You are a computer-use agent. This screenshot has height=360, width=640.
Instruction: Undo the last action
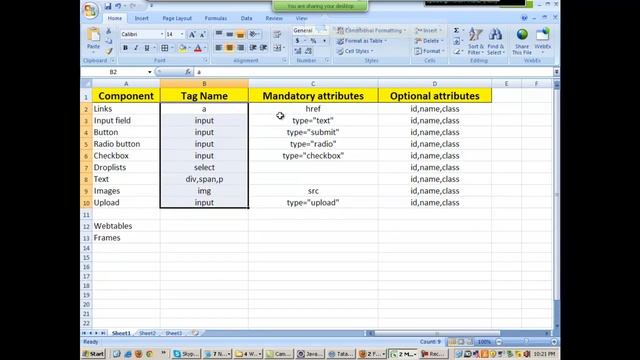(118, 6)
